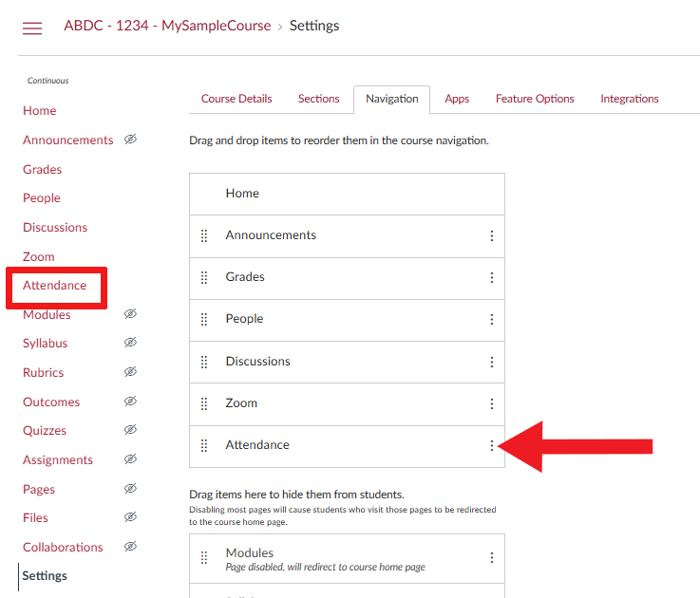Click hidden eye icon next to Files

(130, 517)
